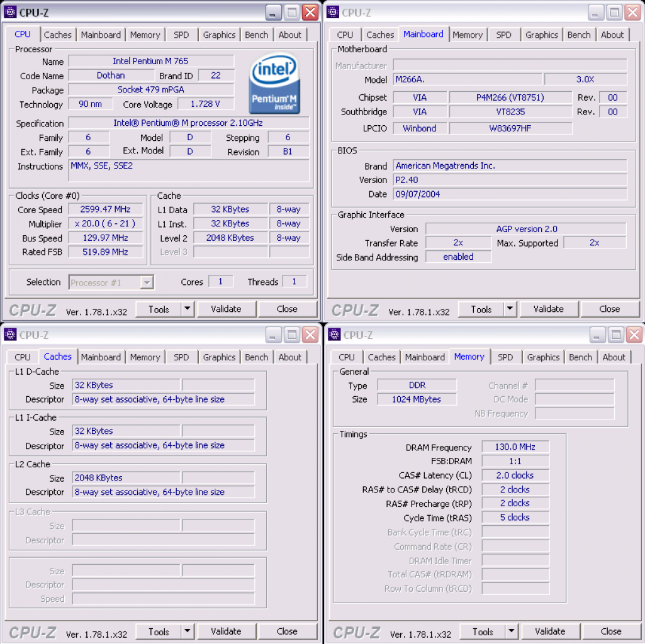
Task: Click the CPU-Z app icon in Mainboard window title bar
Action: [x=333, y=12]
